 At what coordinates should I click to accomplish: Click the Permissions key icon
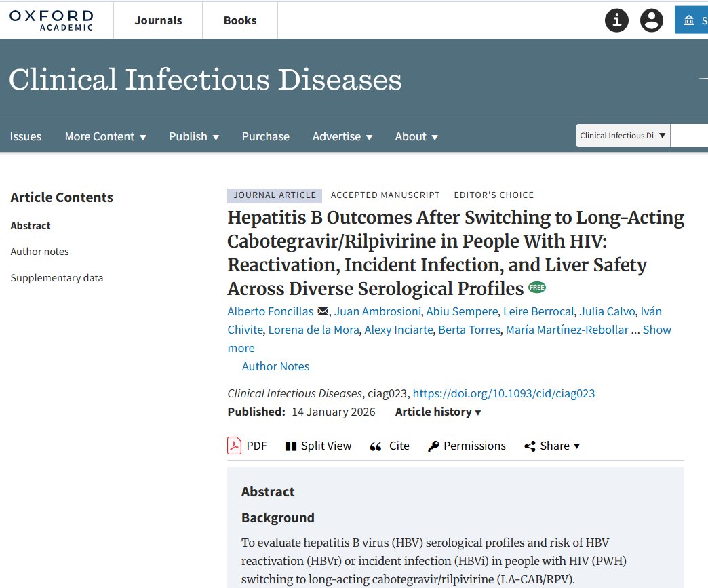433,446
